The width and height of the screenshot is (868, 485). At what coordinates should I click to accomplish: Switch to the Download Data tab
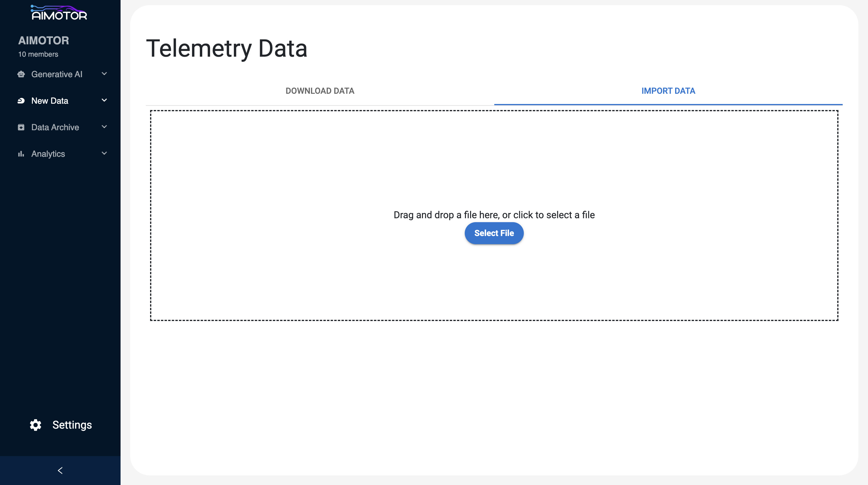point(320,91)
